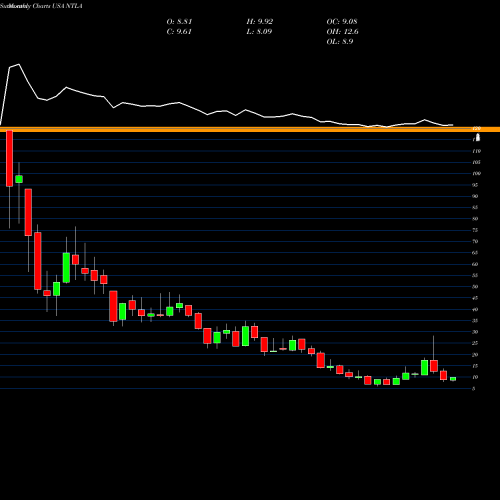Click the 40 price axis label

(475, 310)
